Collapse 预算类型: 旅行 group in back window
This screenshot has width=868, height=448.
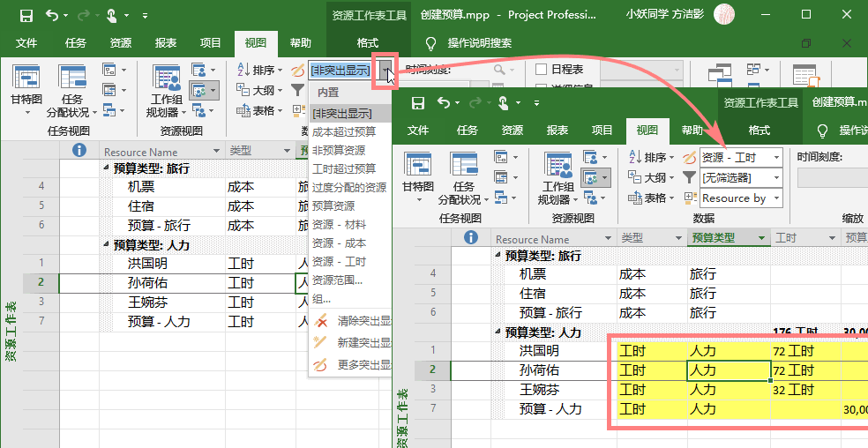click(106, 168)
